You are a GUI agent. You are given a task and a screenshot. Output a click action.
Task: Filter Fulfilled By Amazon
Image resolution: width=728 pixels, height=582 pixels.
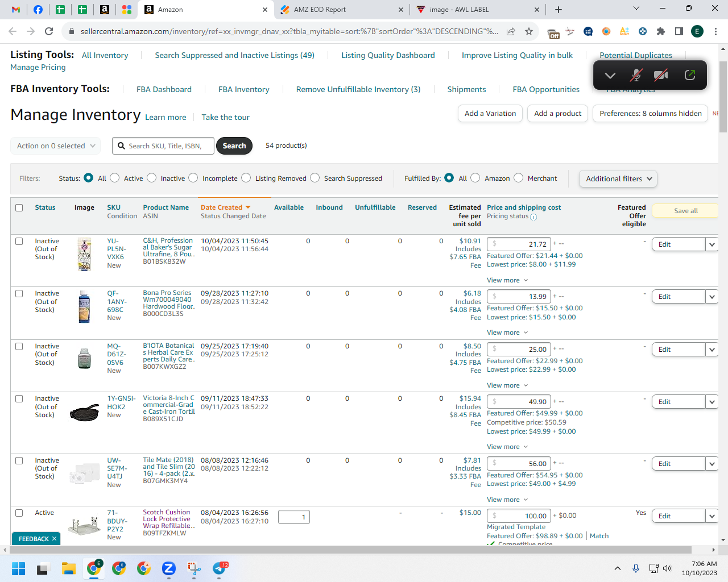click(475, 178)
